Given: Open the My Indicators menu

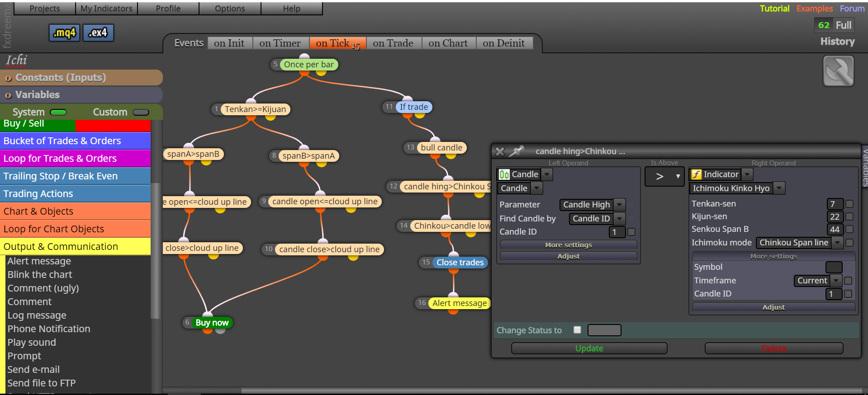Looking at the screenshot, I should (x=106, y=8).
